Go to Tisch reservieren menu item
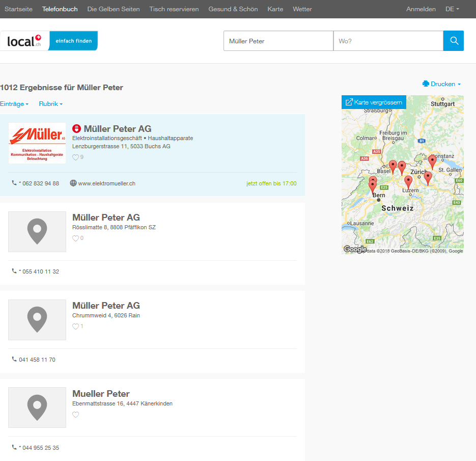 click(x=174, y=9)
